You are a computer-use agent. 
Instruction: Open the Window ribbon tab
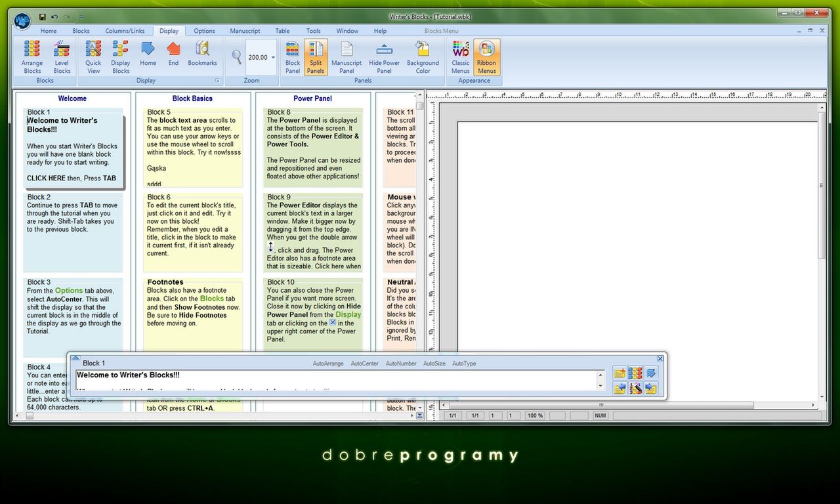point(347,31)
